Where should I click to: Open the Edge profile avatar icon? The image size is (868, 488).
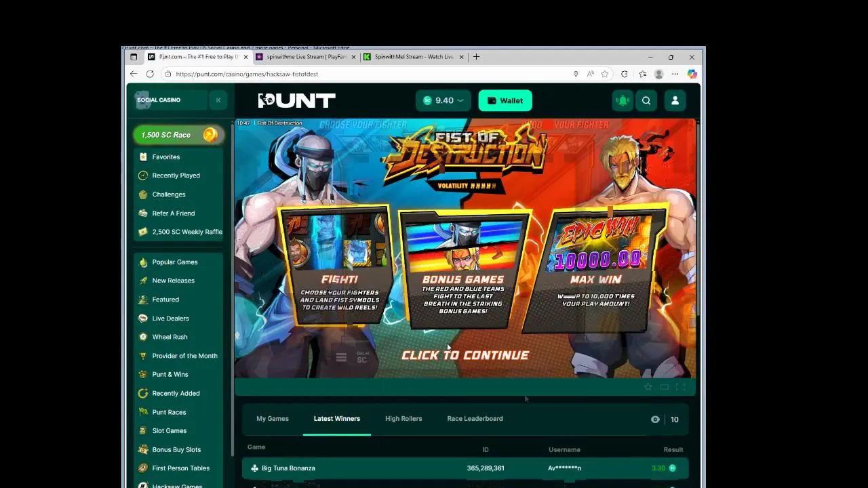coord(658,74)
